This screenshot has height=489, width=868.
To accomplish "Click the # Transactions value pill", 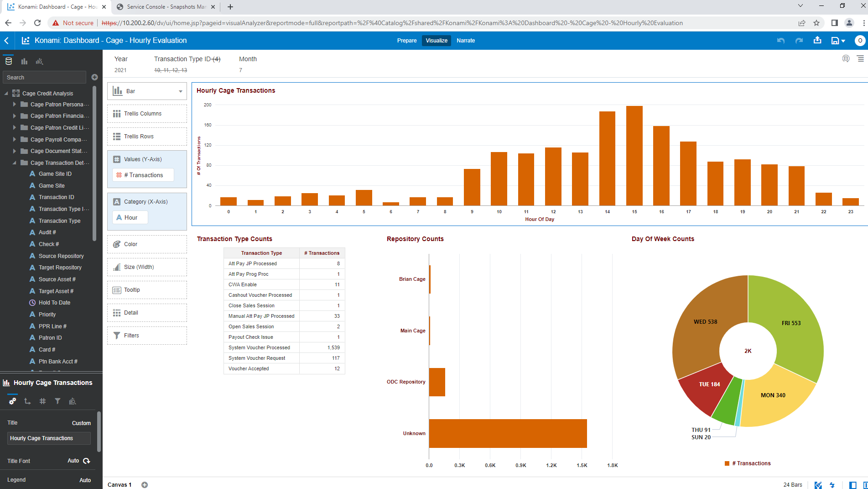I will pyautogui.click(x=143, y=175).
